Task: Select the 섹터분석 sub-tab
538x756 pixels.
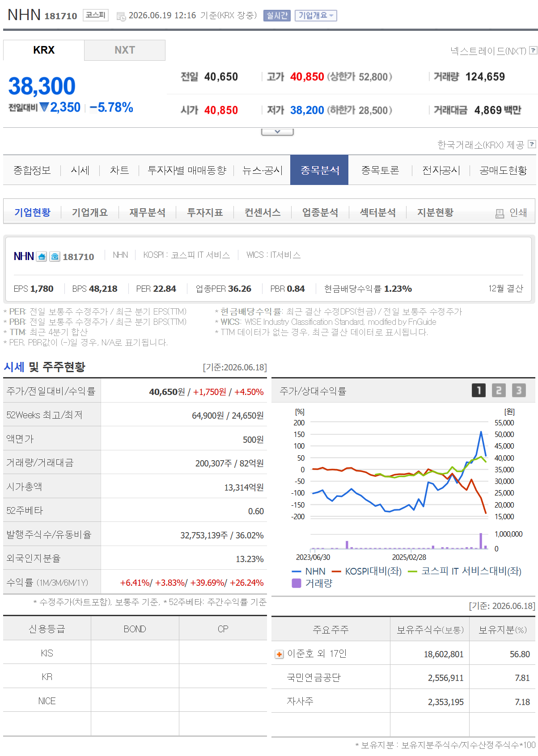Action: 378,212
